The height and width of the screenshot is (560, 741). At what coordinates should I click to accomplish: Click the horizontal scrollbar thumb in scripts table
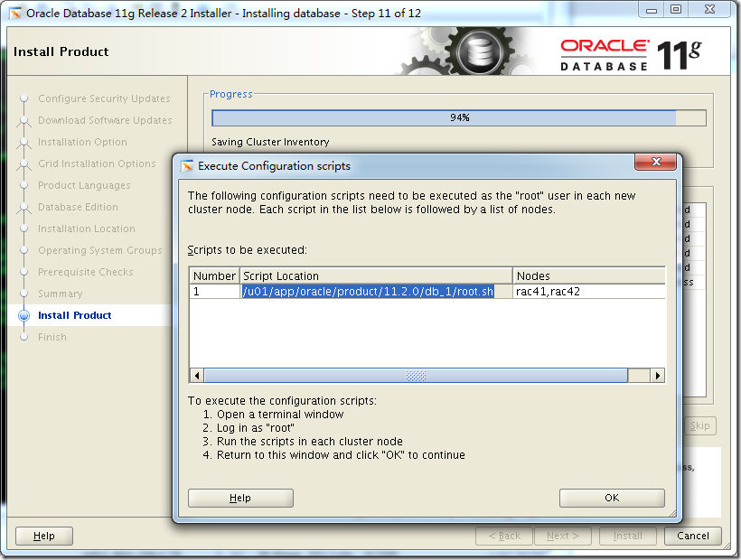point(416,376)
